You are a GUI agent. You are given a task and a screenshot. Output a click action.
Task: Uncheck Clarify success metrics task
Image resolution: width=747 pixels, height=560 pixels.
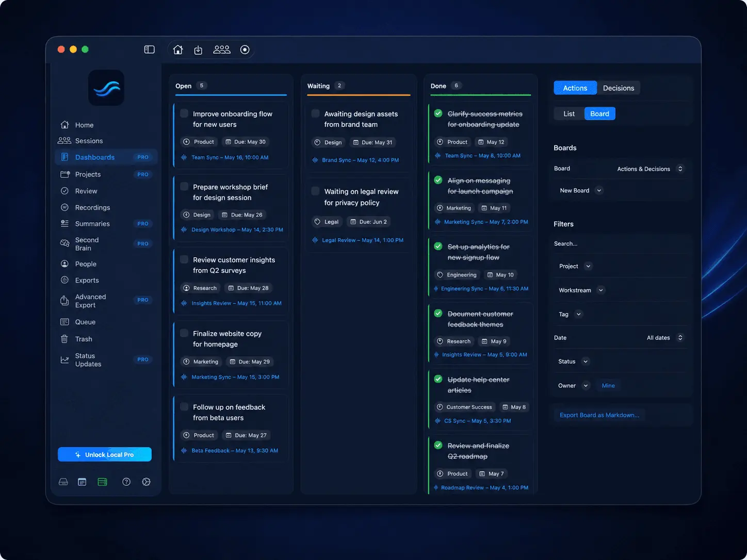click(438, 113)
